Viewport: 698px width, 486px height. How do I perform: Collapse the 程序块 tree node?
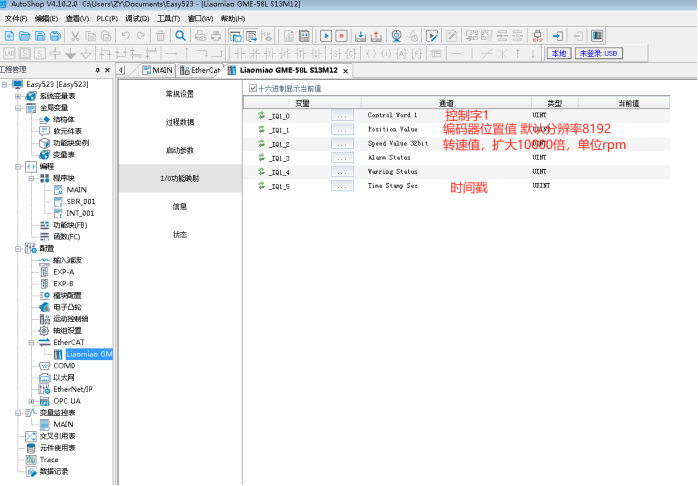(31, 178)
